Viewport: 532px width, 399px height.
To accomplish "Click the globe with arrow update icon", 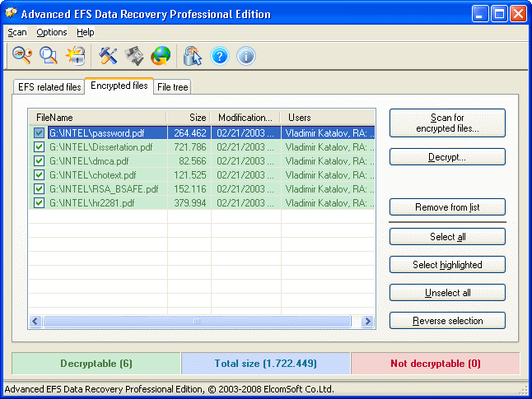I will click(161, 55).
